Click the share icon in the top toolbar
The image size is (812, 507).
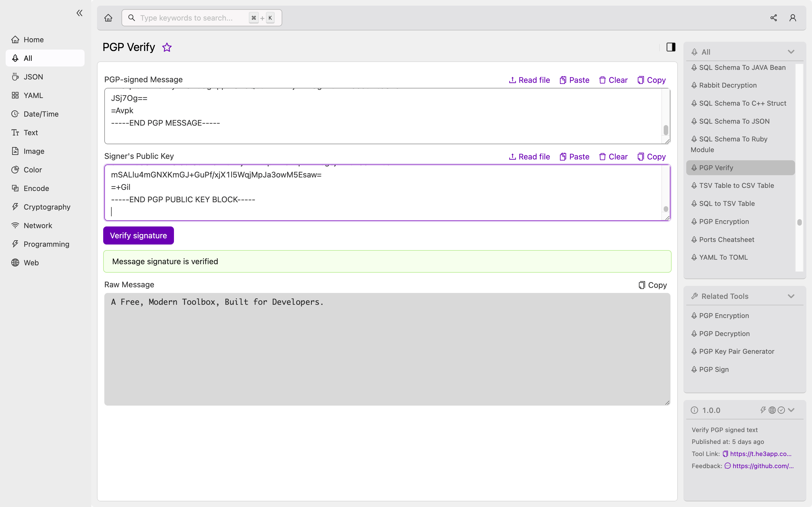[773, 17]
